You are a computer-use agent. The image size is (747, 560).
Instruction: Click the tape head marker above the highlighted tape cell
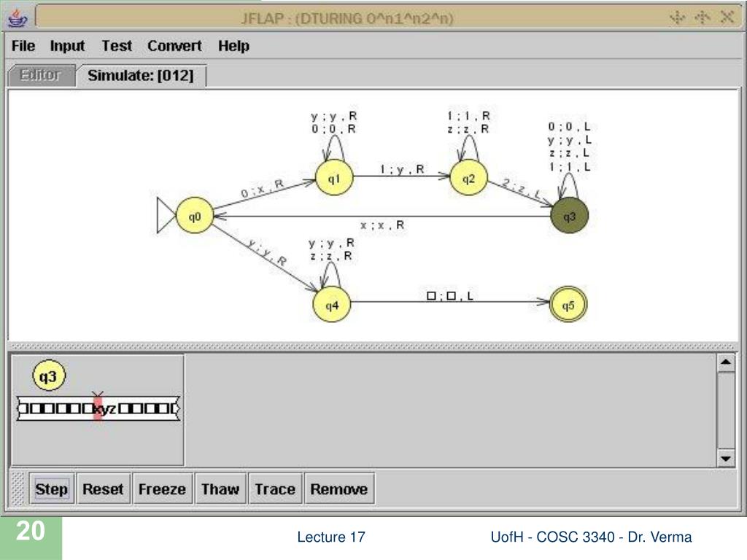(98, 395)
